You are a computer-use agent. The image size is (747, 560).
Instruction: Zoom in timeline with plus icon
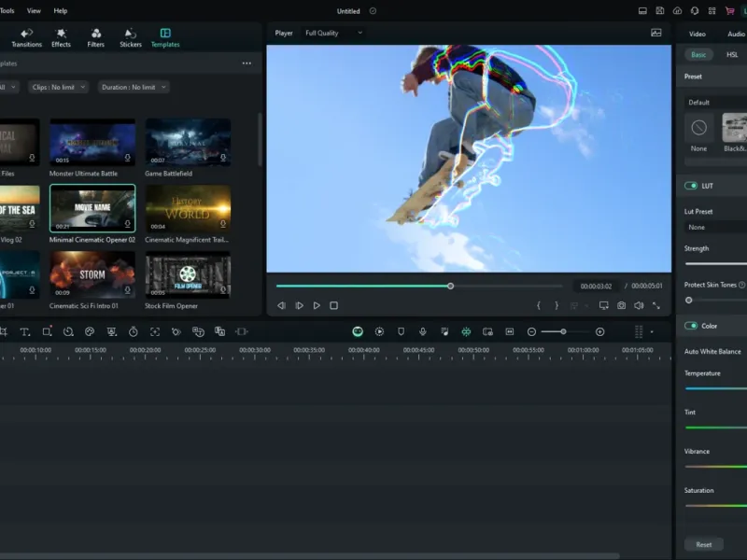pos(600,332)
